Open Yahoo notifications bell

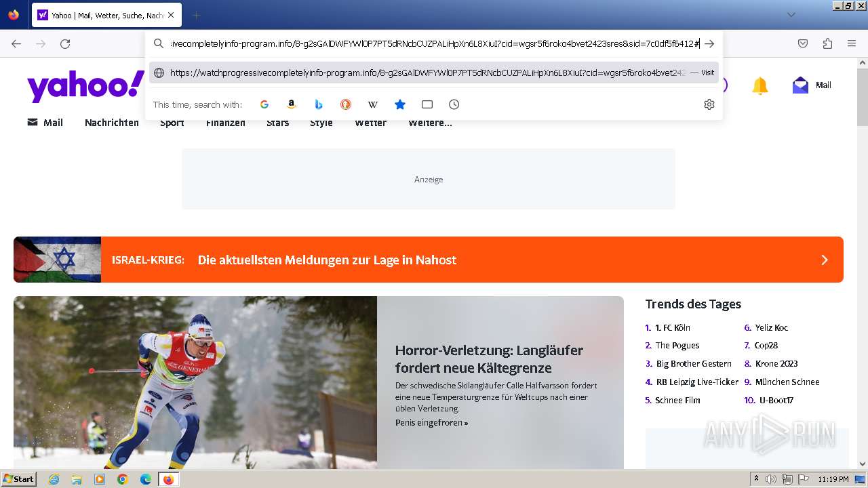click(760, 85)
